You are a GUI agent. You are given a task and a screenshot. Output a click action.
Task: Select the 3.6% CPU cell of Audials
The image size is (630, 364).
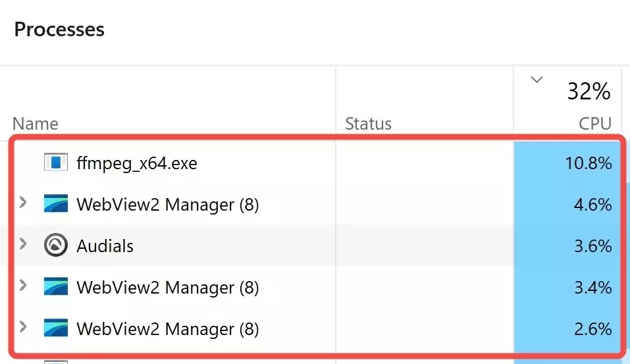(592, 246)
